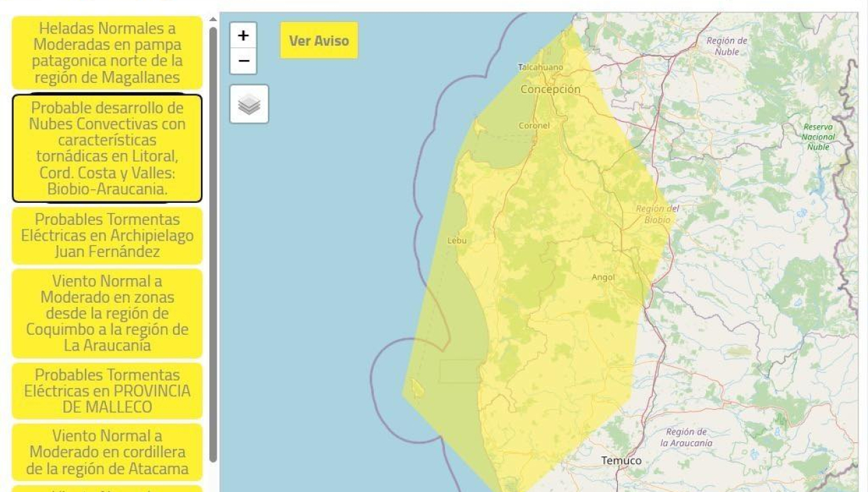
Task: Click the Concepción city label on map
Action: (x=550, y=90)
